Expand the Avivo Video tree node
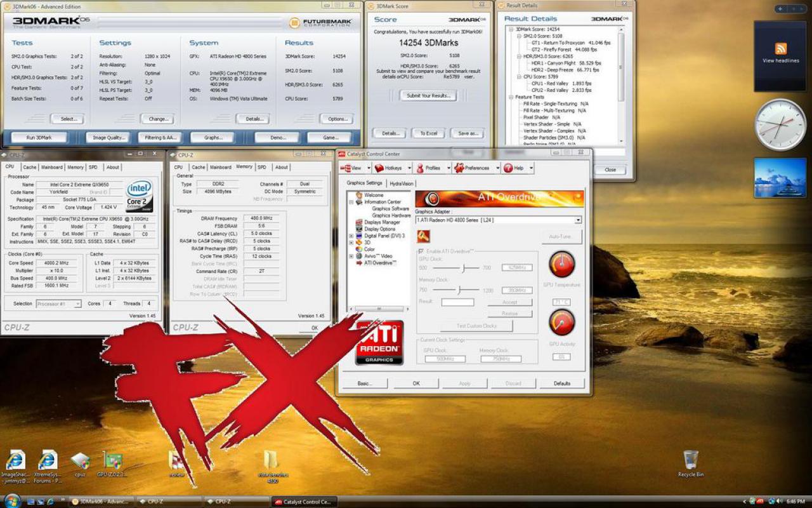This screenshot has height=508, width=812. coord(351,256)
